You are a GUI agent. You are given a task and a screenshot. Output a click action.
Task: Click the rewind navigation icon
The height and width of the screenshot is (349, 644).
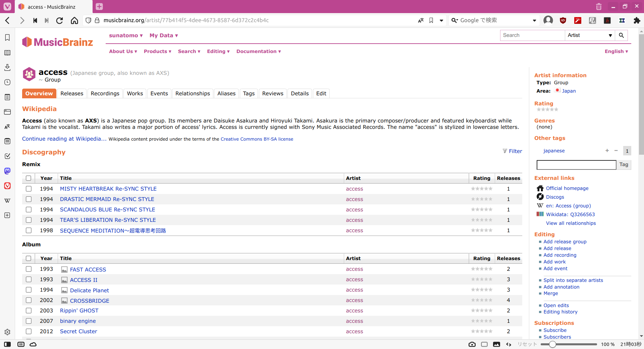(35, 20)
